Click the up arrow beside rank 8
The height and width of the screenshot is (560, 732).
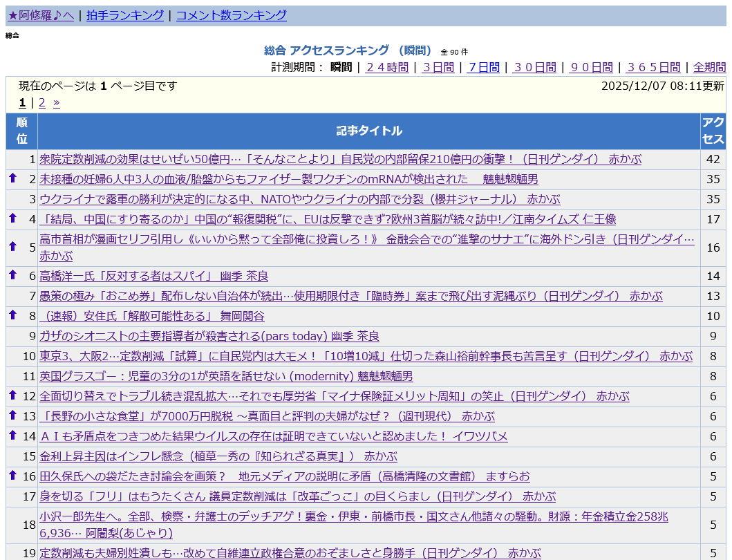pos(12,315)
